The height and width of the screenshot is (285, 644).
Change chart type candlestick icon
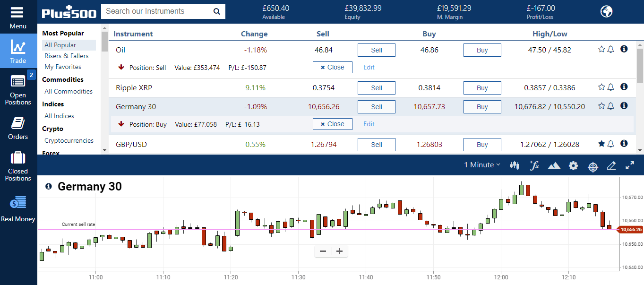tap(515, 165)
